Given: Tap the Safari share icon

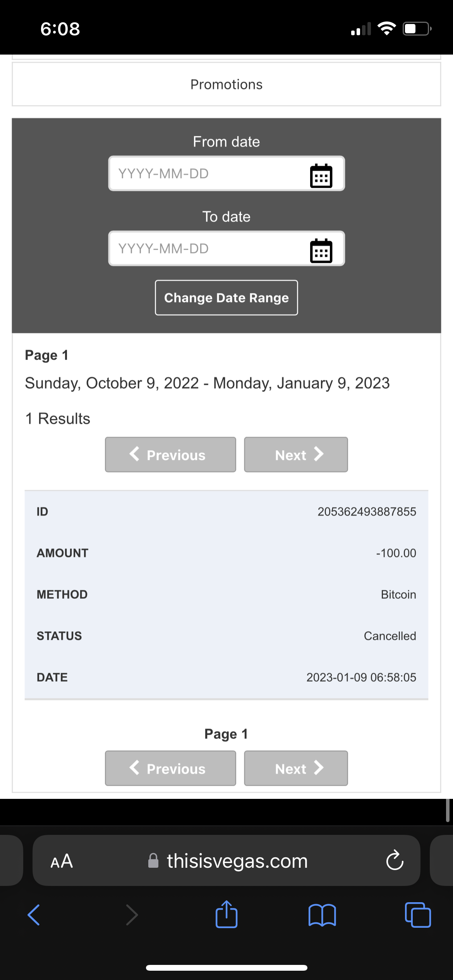Looking at the screenshot, I should click(x=226, y=915).
